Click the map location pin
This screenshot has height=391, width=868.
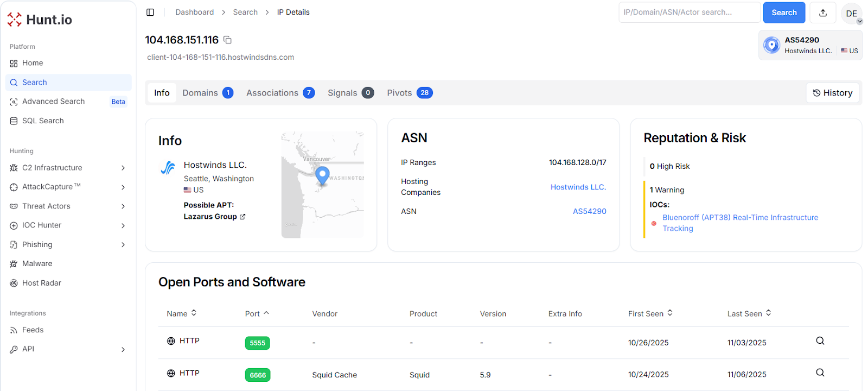(322, 175)
